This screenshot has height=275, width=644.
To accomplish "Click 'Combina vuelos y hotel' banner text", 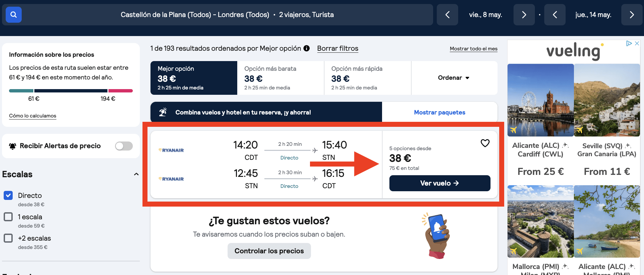I will tap(243, 112).
